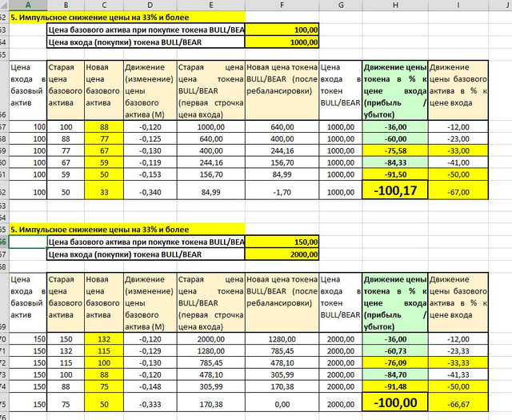Image resolution: width=512 pixels, height=420 pixels.
Task: Select cell showing -23,33
Action: coord(458,351)
